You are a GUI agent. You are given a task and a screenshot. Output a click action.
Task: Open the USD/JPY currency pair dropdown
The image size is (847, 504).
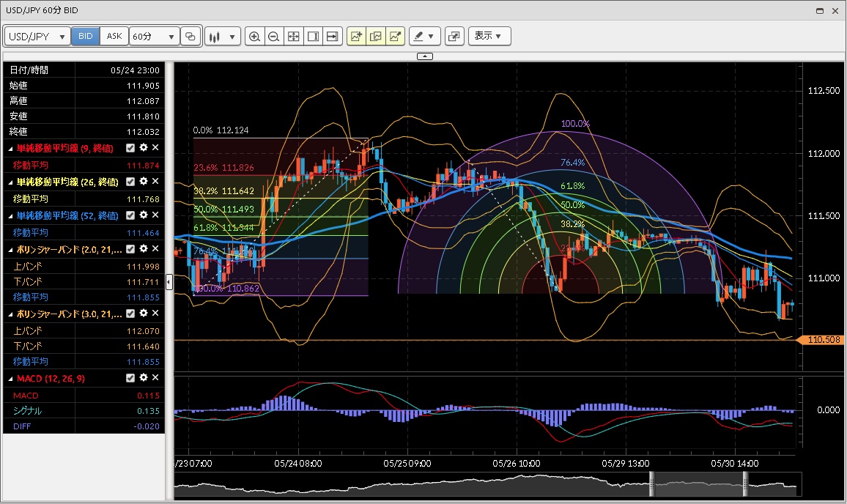click(37, 36)
